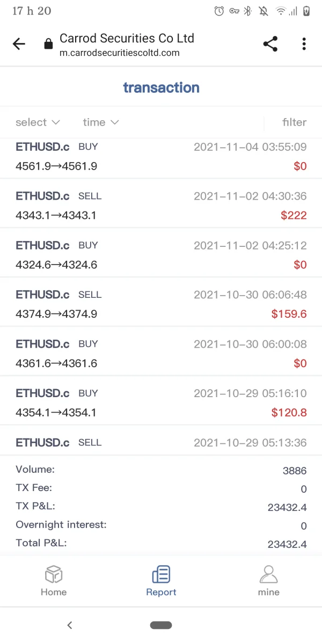Tap the back arrow icon

pos(19,45)
